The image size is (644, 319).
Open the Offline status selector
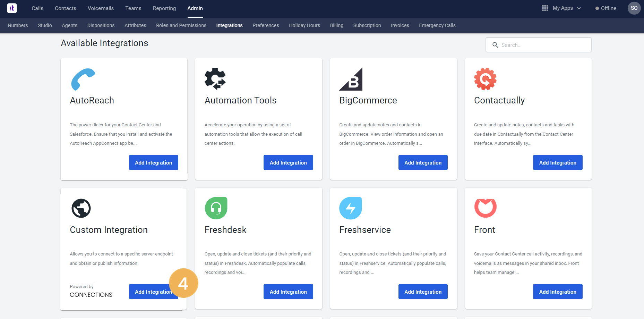click(x=606, y=8)
